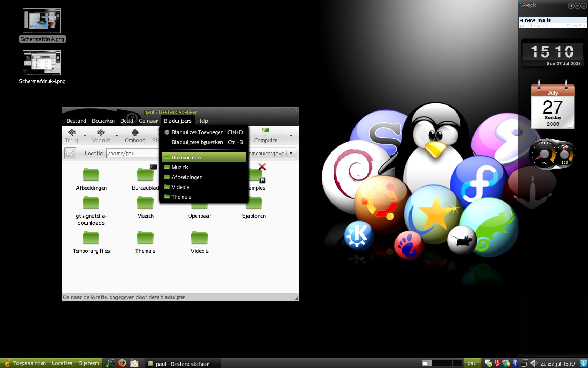The image size is (588, 368).
Task: Open the Bewerken menu
Action: pyautogui.click(x=103, y=121)
